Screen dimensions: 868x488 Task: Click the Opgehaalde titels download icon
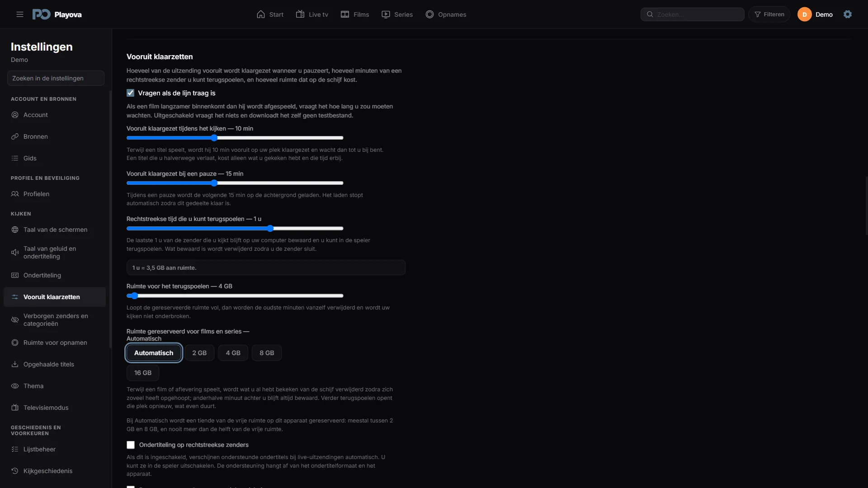coord(15,364)
